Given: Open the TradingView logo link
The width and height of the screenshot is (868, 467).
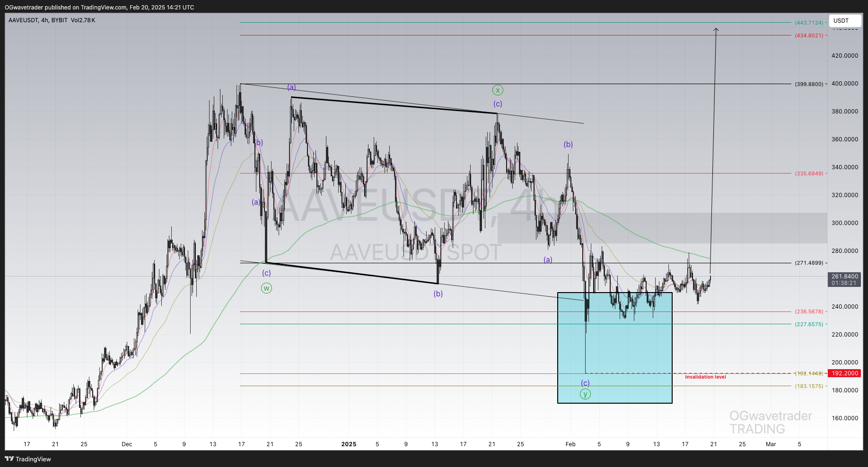Looking at the screenshot, I should (28, 459).
